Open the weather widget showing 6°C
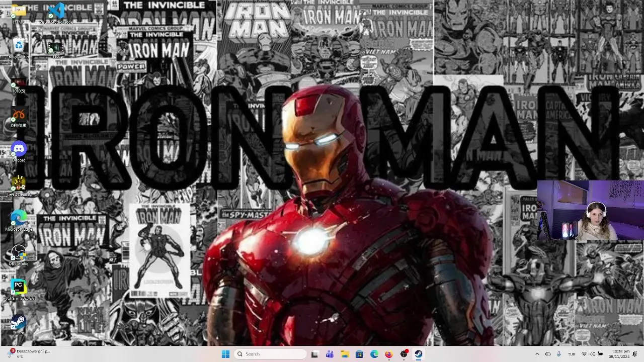This screenshot has width=644, height=362. click(29, 354)
